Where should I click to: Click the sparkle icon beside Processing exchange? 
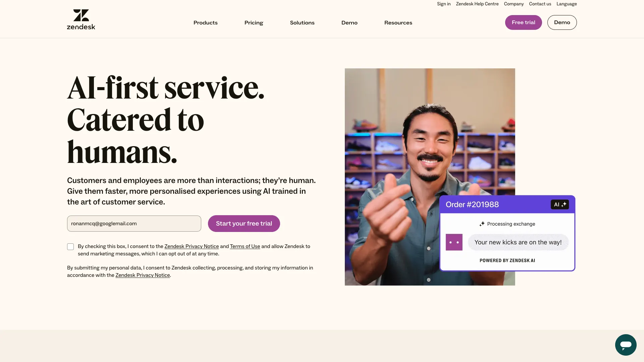(x=482, y=224)
